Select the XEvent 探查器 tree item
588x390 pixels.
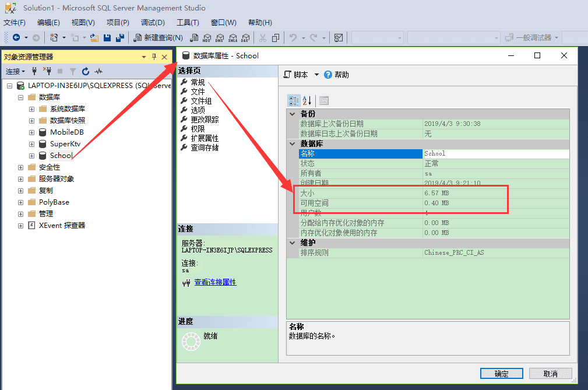pos(62,226)
